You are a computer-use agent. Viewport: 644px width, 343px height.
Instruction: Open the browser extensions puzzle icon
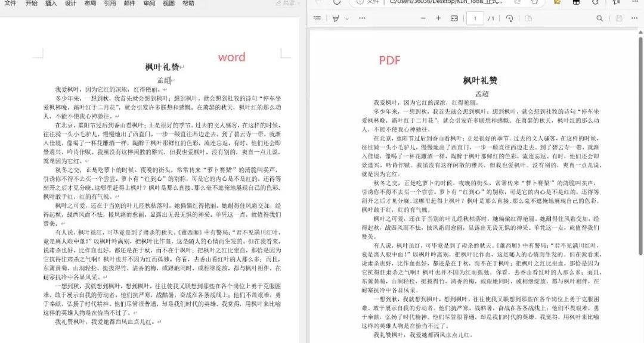[595, 2]
